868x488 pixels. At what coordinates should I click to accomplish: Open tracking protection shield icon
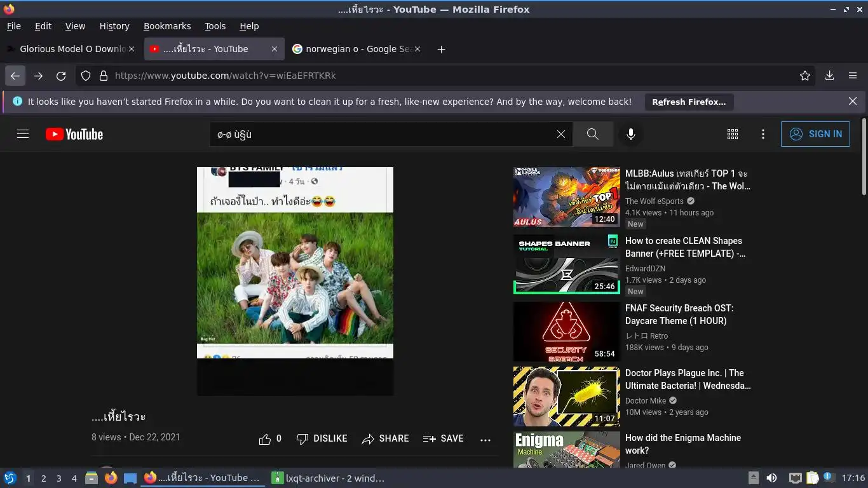86,76
